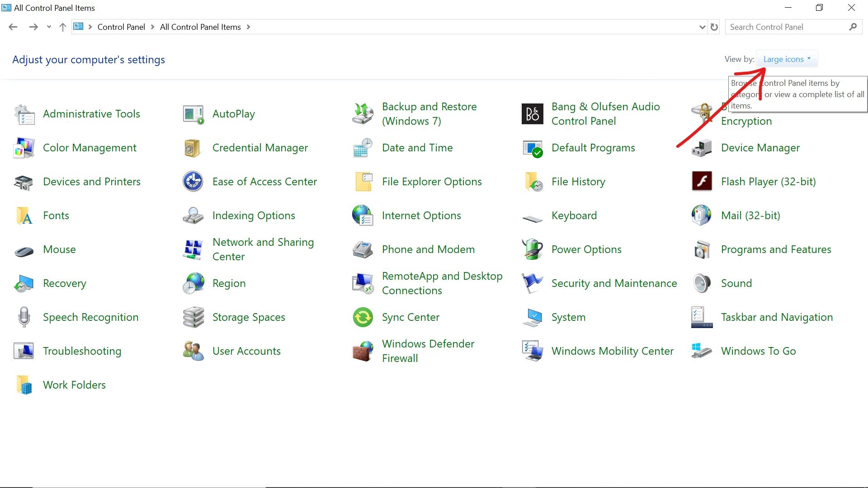Click the Speech Recognition microphone icon
This screenshot has height=488, width=868.
click(24, 317)
